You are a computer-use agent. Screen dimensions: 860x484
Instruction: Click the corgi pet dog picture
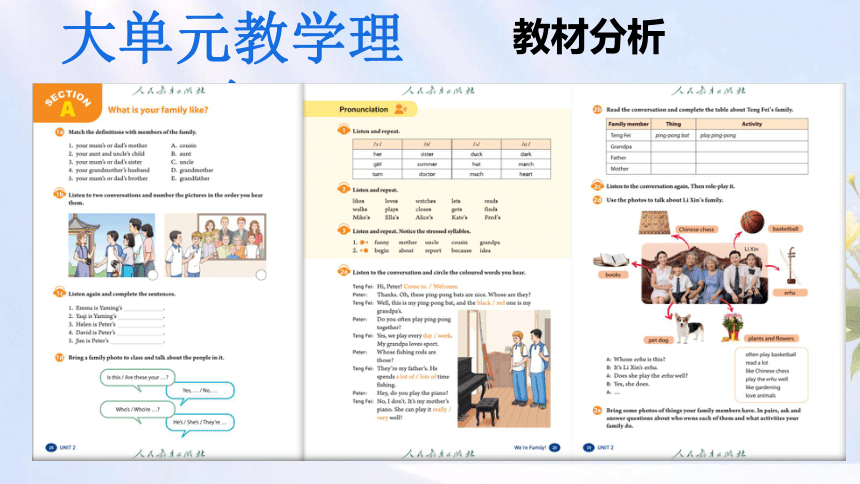(688, 328)
